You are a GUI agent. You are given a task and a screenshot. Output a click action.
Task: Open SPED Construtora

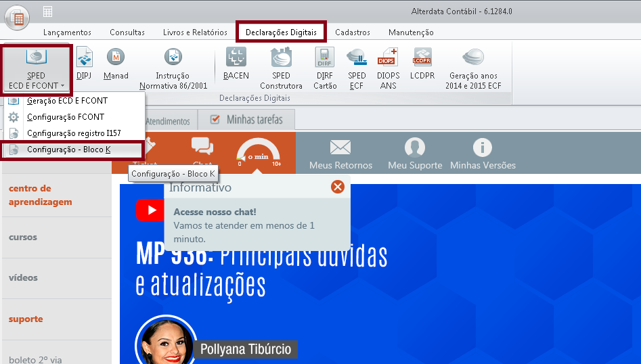[282, 68]
